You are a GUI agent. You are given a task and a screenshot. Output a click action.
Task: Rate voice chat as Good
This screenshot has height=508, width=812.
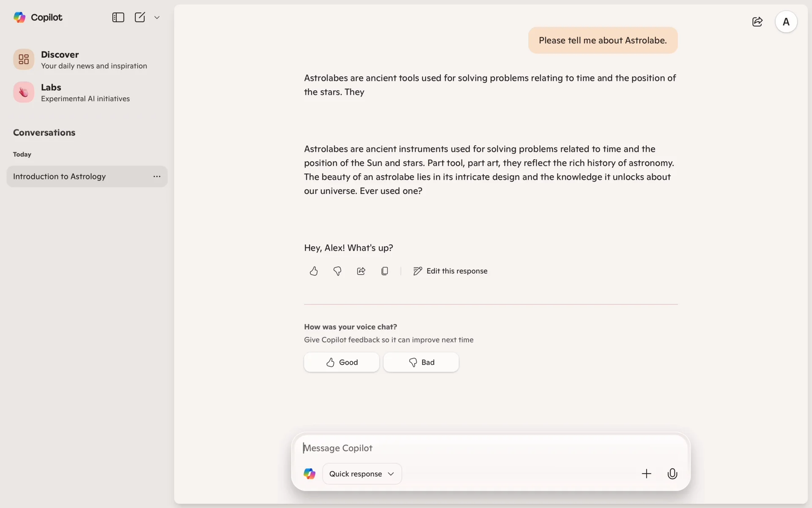(x=341, y=362)
